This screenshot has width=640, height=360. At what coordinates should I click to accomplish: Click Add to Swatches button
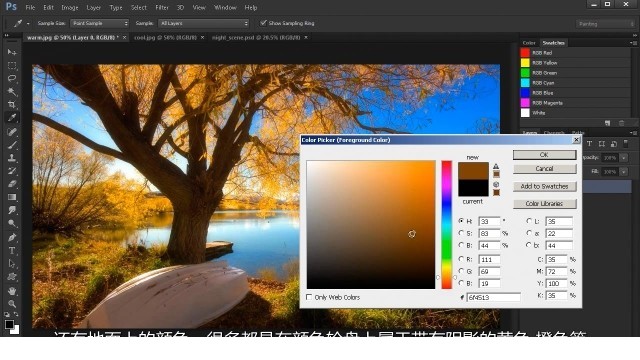(544, 186)
